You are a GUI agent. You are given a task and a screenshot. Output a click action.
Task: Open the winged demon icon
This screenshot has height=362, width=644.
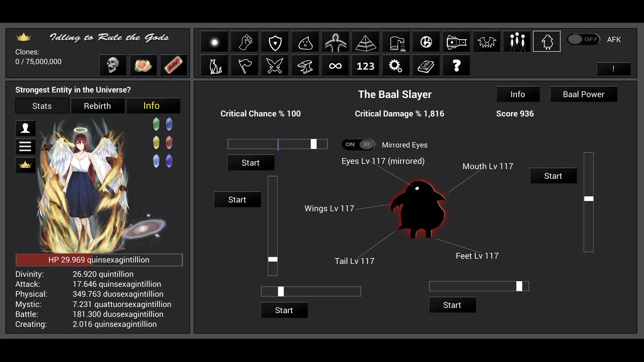tap(486, 42)
